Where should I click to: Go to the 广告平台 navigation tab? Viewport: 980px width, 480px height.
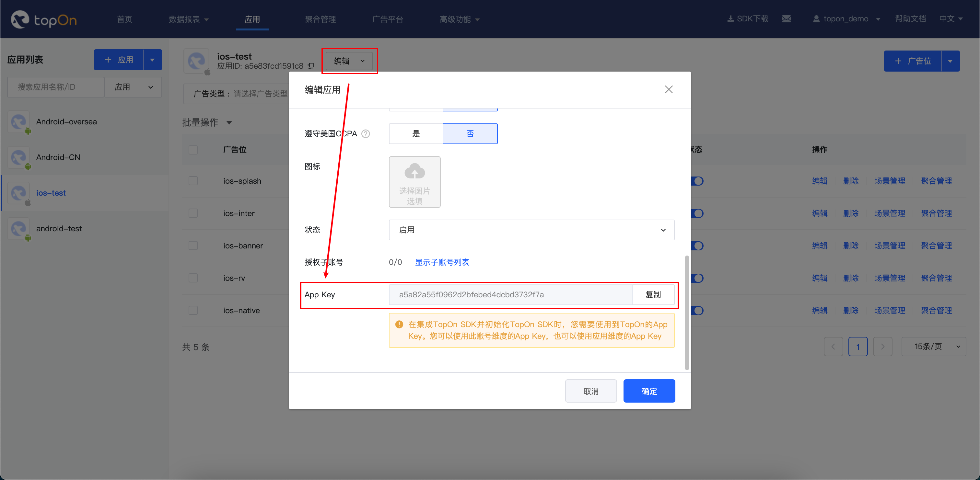point(387,19)
